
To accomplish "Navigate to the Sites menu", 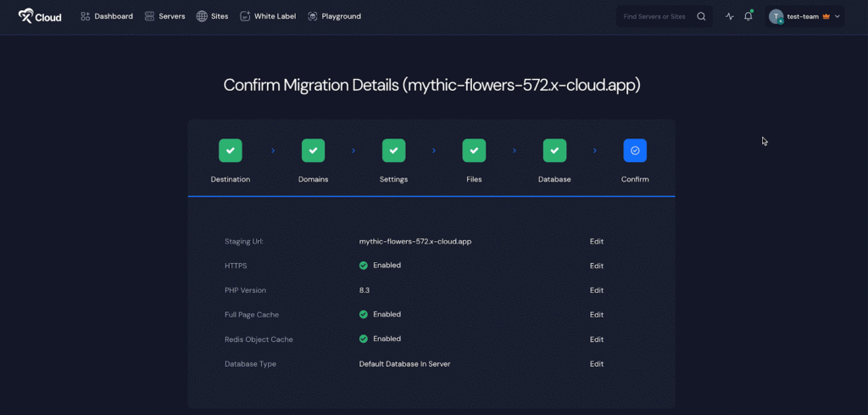I will tap(212, 16).
